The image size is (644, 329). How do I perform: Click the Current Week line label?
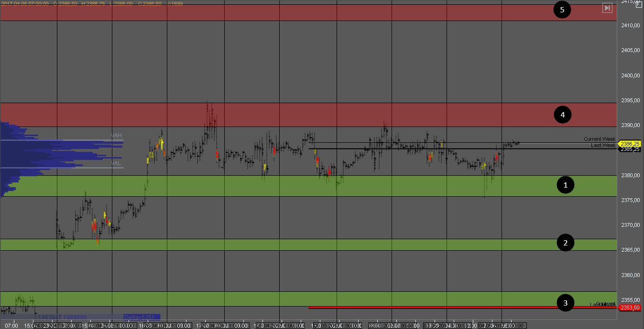click(600, 139)
